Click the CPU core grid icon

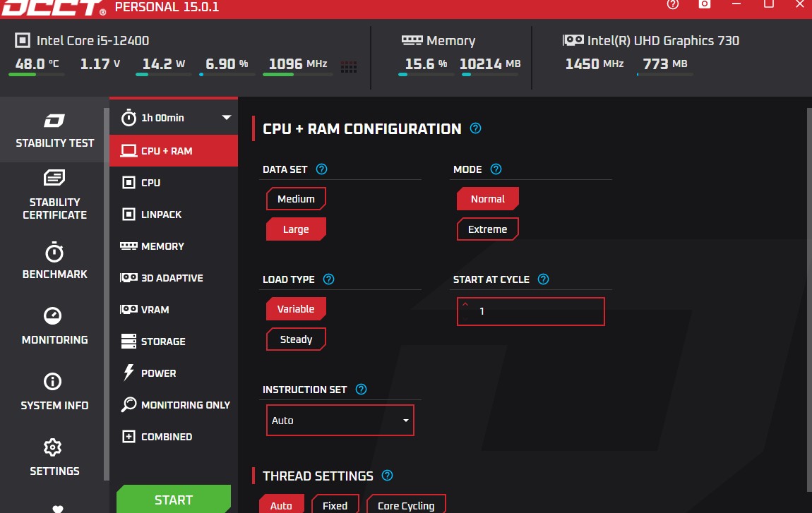point(349,67)
